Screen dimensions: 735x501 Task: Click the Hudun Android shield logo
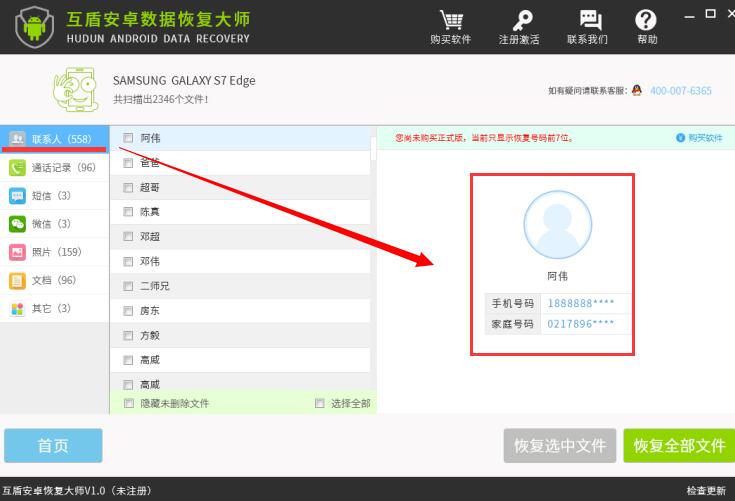tap(35, 27)
